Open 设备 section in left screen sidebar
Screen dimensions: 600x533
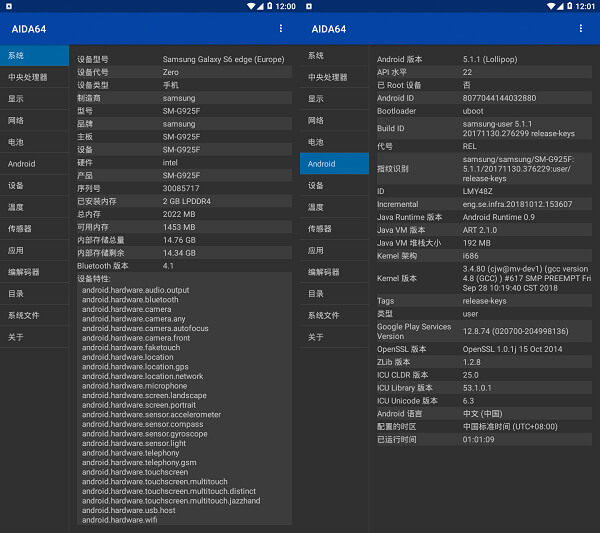pyautogui.click(x=34, y=185)
